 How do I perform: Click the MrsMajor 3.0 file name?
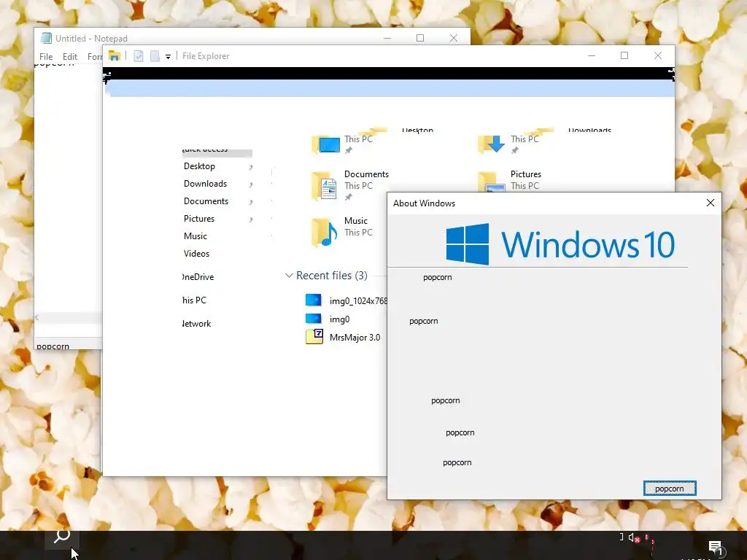pos(355,337)
